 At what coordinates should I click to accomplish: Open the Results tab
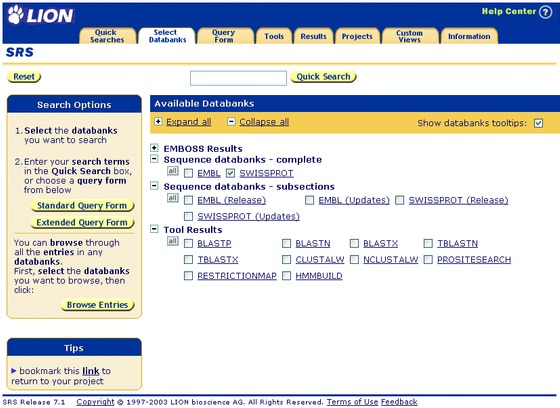pos(313,36)
